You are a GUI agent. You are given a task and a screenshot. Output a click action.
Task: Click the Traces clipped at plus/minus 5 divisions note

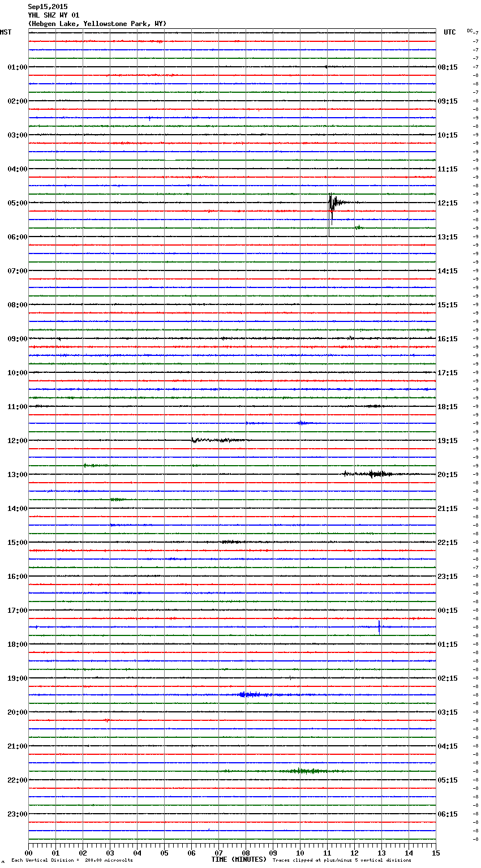(x=342, y=861)
